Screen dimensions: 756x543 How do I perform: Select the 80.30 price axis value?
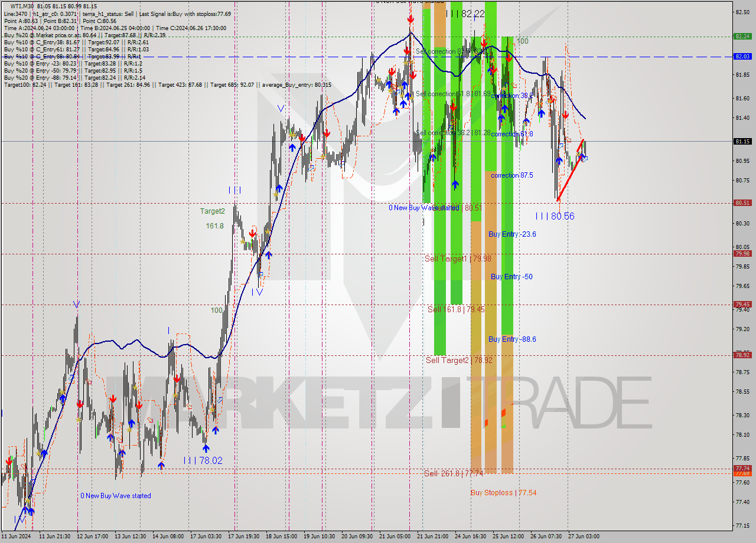(x=742, y=223)
